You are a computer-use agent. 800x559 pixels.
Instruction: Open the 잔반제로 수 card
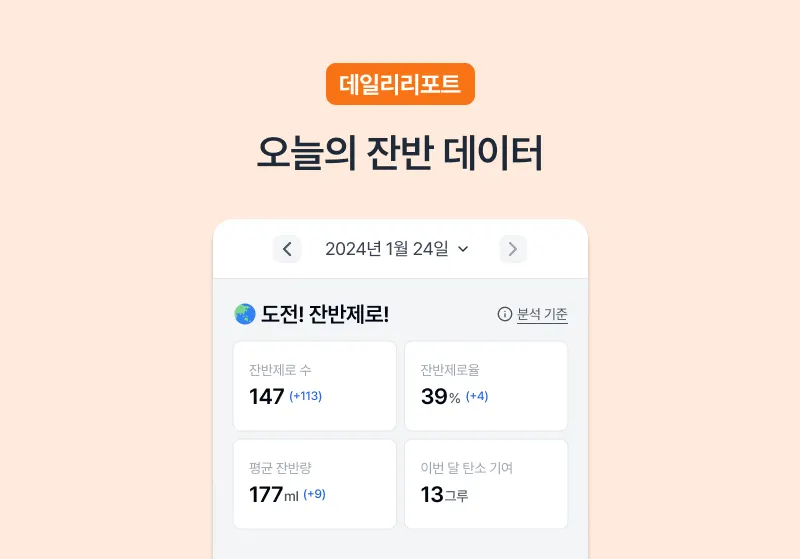pos(315,386)
